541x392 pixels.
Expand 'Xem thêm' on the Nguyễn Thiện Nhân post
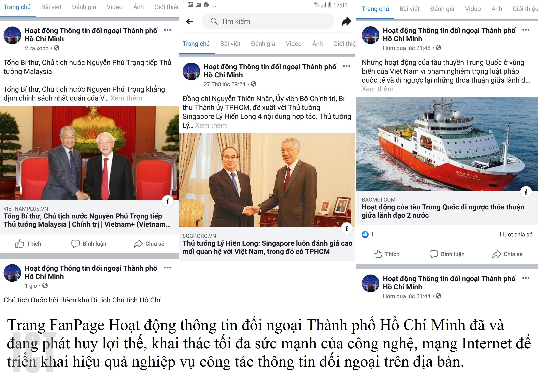pos(211,126)
